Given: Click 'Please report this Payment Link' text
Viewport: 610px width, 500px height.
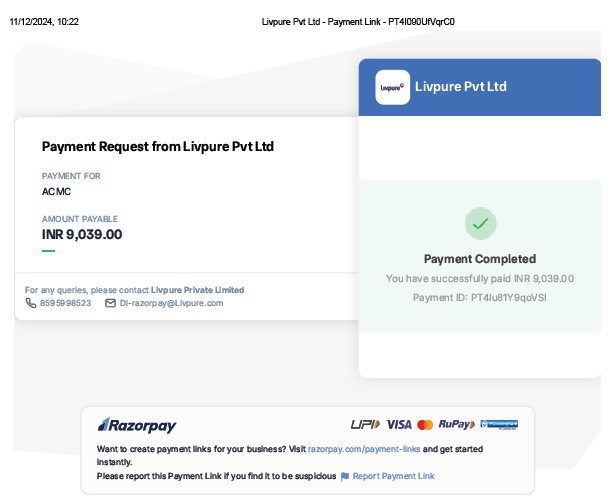Looking at the screenshot, I should tap(216, 476).
